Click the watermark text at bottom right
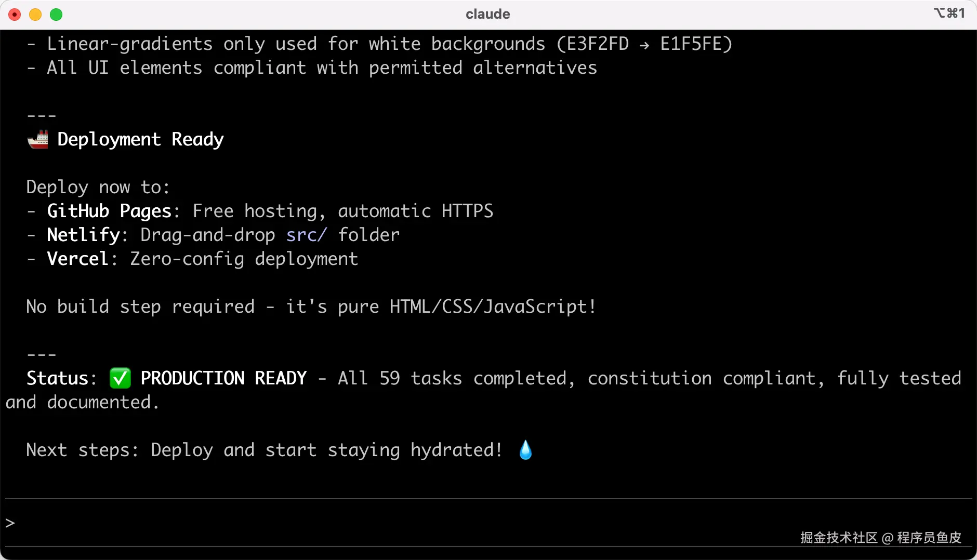The image size is (977, 560). (x=880, y=537)
